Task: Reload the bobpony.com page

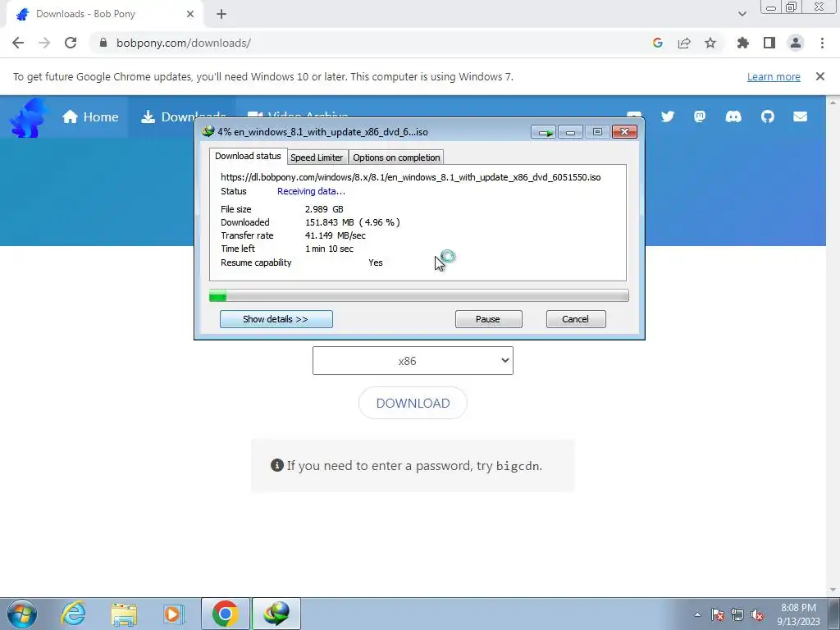Action: point(71,43)
